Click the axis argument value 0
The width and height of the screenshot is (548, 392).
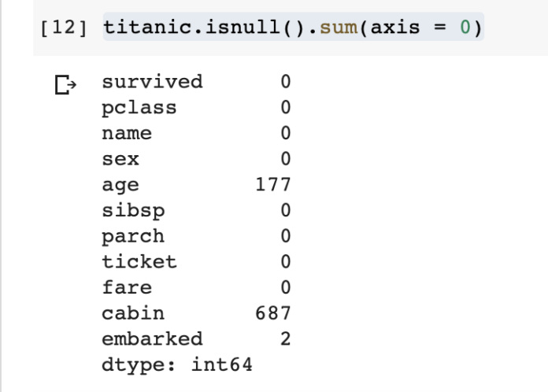pos(465,28)
